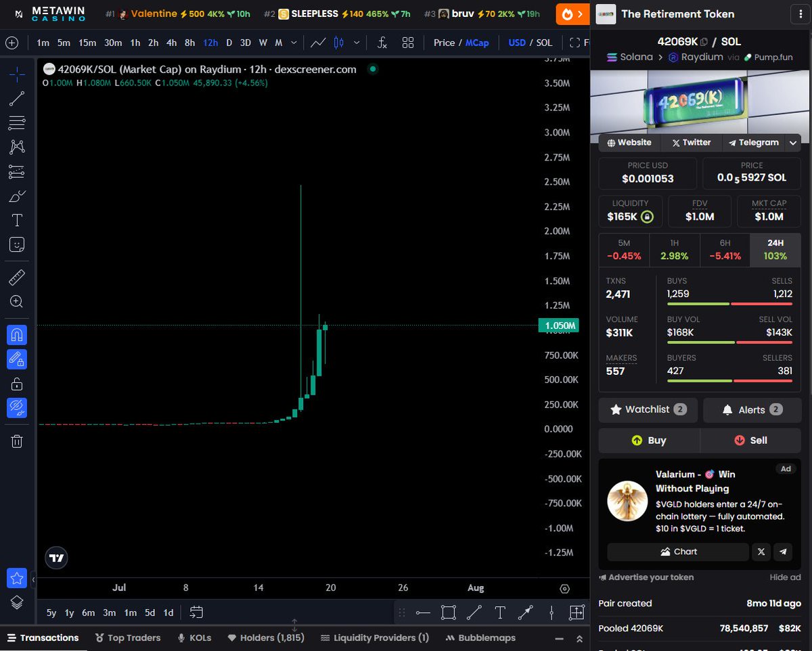The image size is (812, 651).
Task: Expand bottom panel with double chevron
Action: point(579,638)
